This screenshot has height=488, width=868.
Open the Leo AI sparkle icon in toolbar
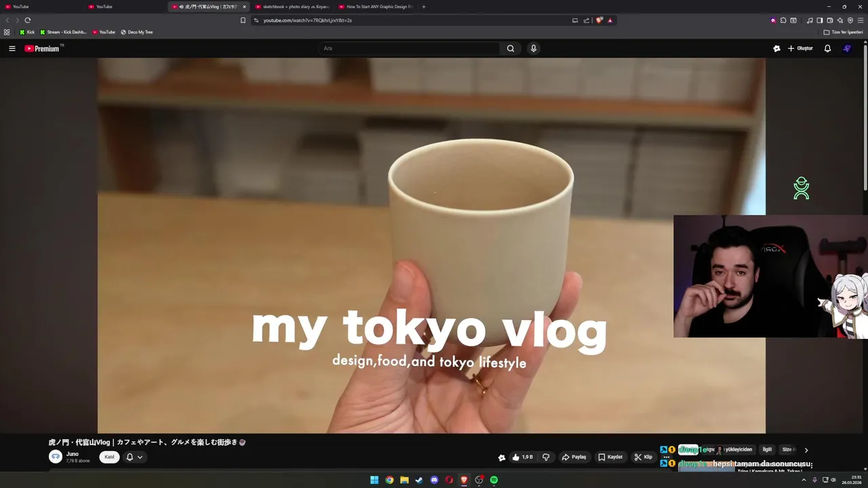(840, 20)
